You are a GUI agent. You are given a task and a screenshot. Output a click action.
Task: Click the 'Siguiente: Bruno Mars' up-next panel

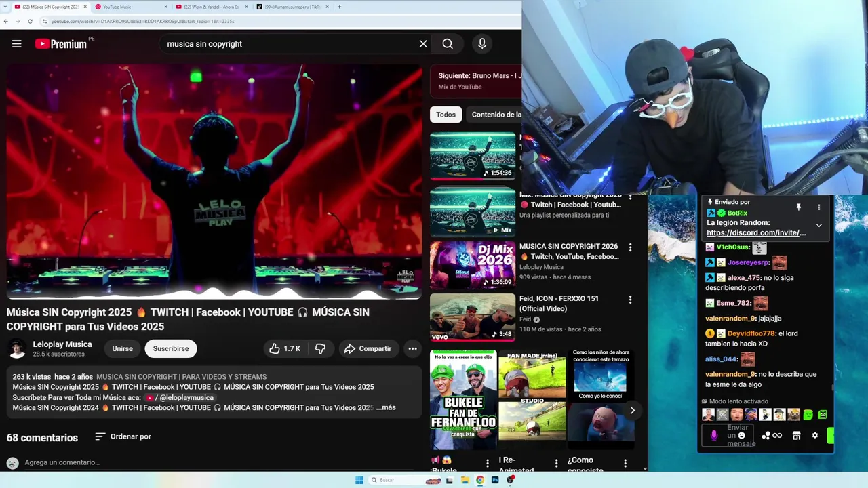tap(476, 81)
